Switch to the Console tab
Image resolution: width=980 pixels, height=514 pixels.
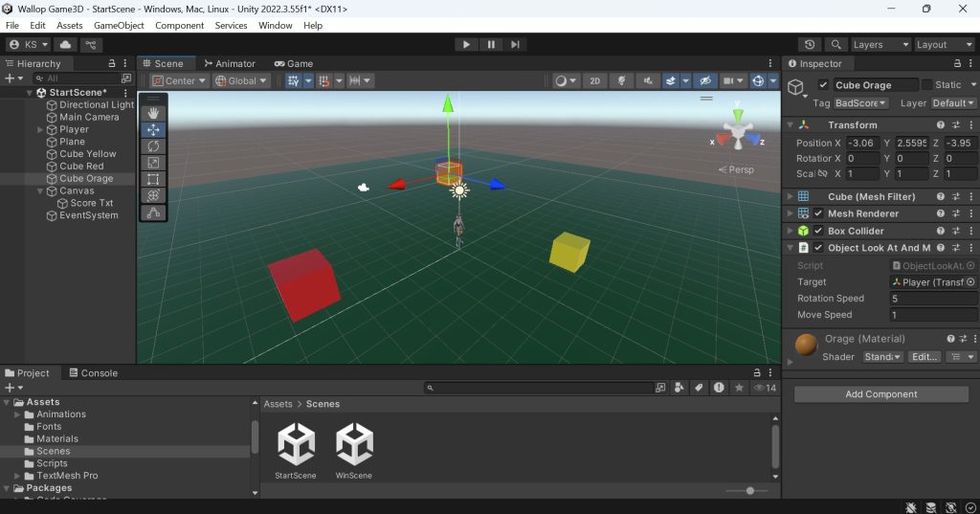[93, 372]
